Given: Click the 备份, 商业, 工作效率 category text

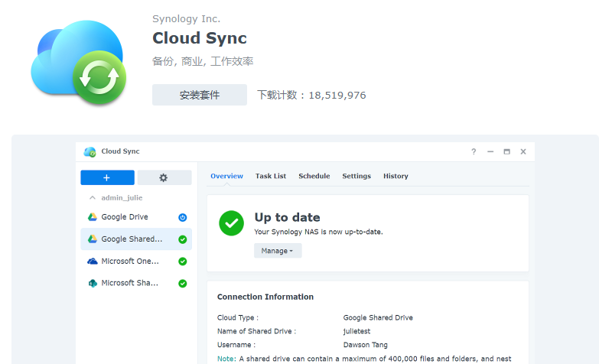Looking at the screenshot, I should pos(203,61).
